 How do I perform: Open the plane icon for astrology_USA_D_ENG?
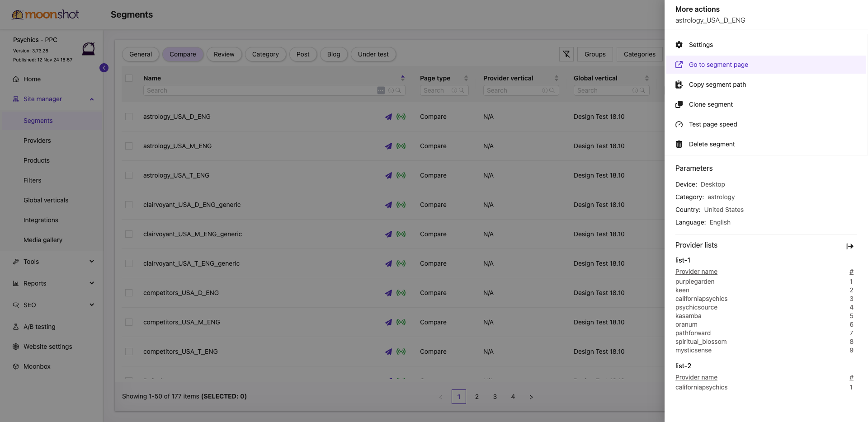click(388, 117)
